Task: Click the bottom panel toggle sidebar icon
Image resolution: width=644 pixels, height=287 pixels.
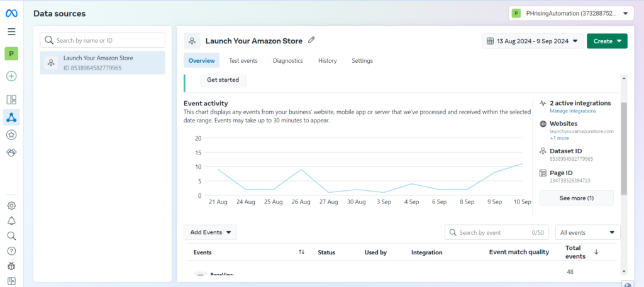Action: click(x=11, y=281)
